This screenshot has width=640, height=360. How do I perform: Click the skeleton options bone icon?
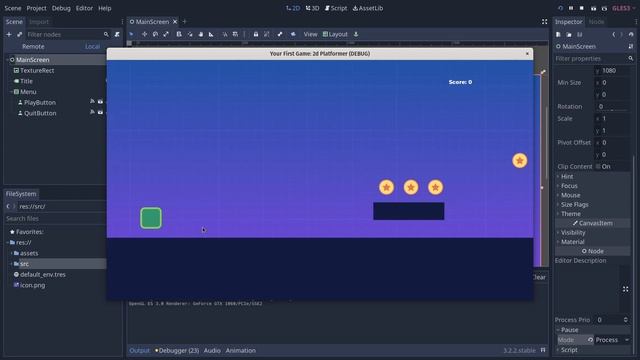[280, 34]
